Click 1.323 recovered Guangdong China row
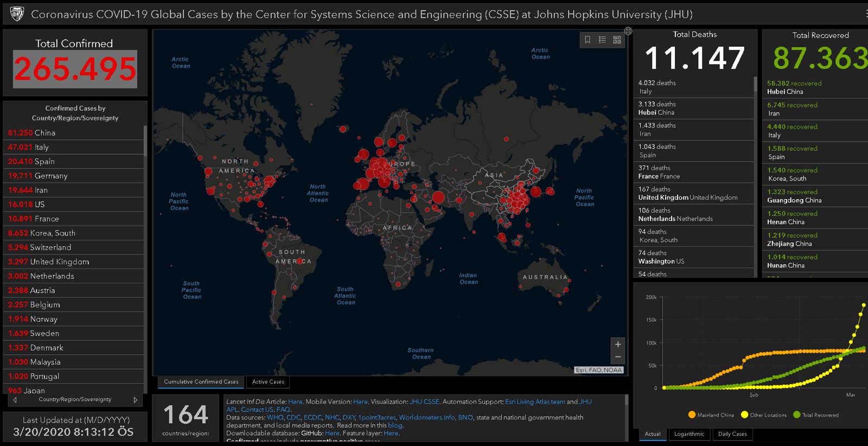 815,196
